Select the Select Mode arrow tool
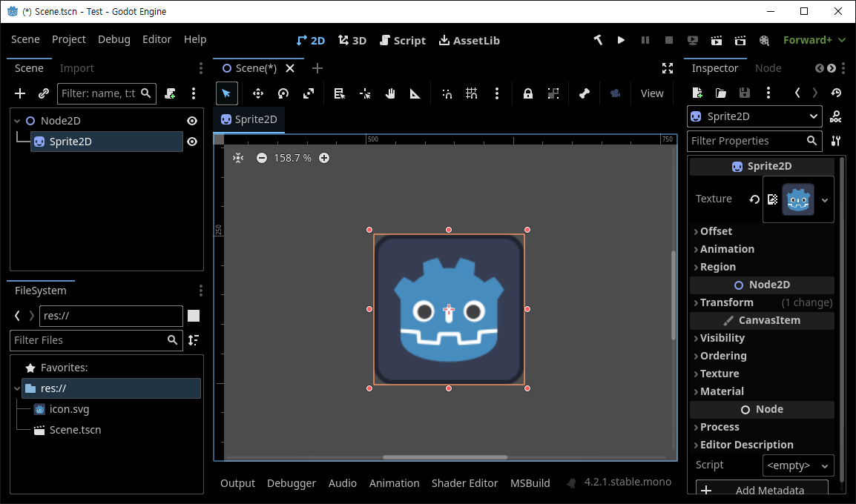Viewport: 856px width, 504px height. [x=226, y=93]
